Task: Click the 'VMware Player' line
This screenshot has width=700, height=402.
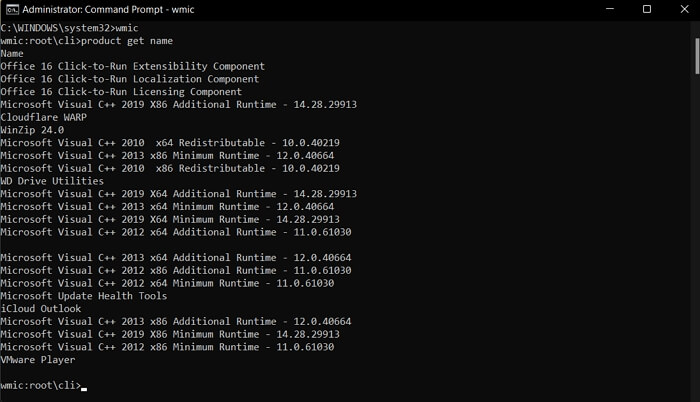Action: tap(38, 360)
